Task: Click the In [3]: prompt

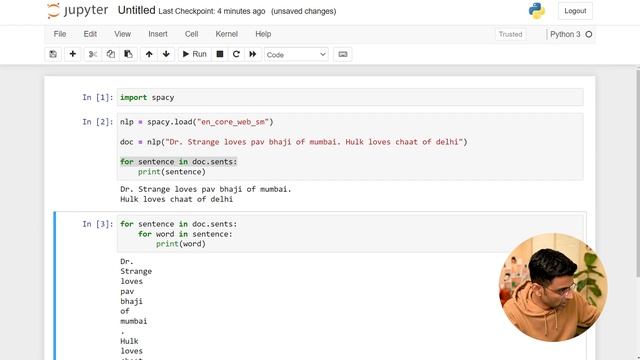Action: [98, 224]
